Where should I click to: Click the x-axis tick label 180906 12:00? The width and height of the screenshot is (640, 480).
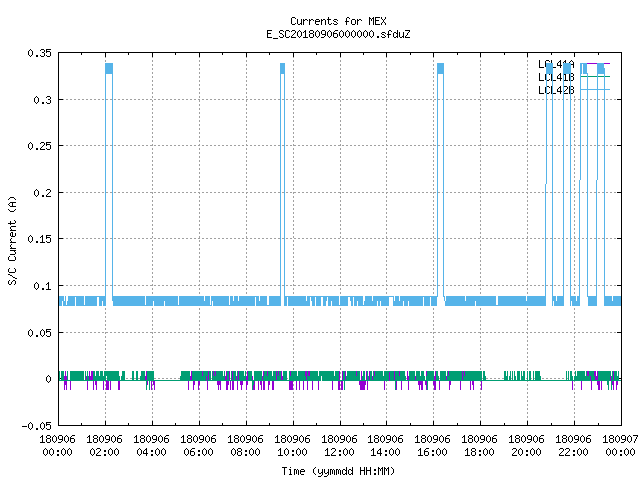pyautogui.click(x=339, y=445)
